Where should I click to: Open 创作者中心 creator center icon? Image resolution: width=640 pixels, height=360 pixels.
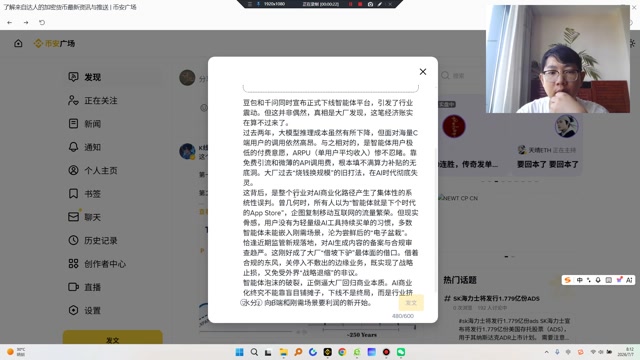(x=73, y=264)
